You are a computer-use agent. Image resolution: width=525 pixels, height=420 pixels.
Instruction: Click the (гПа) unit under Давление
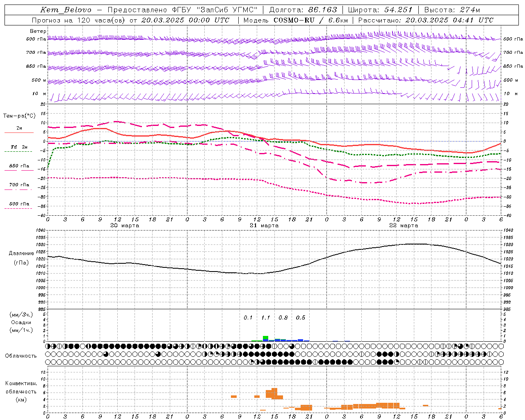21,263
